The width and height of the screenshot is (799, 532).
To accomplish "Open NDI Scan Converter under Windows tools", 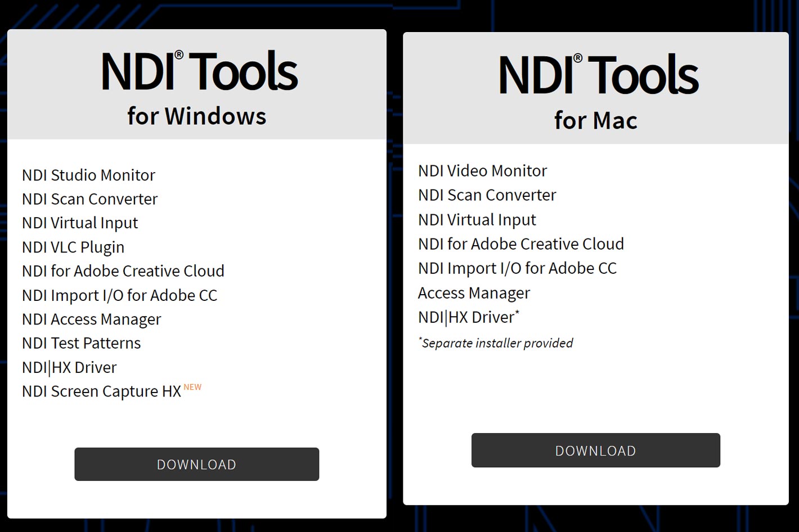I will [89, 199].
